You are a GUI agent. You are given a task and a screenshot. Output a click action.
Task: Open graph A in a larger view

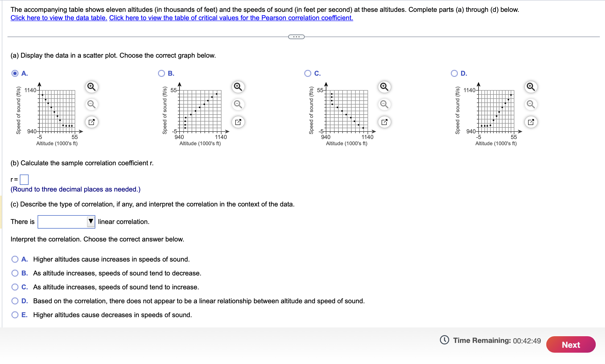tap(91, 122)
